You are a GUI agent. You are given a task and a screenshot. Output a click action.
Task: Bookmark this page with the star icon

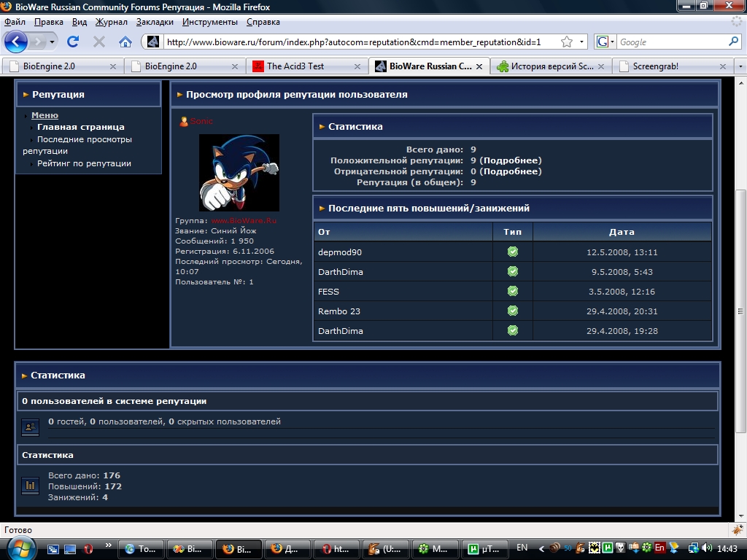(566, 42)
